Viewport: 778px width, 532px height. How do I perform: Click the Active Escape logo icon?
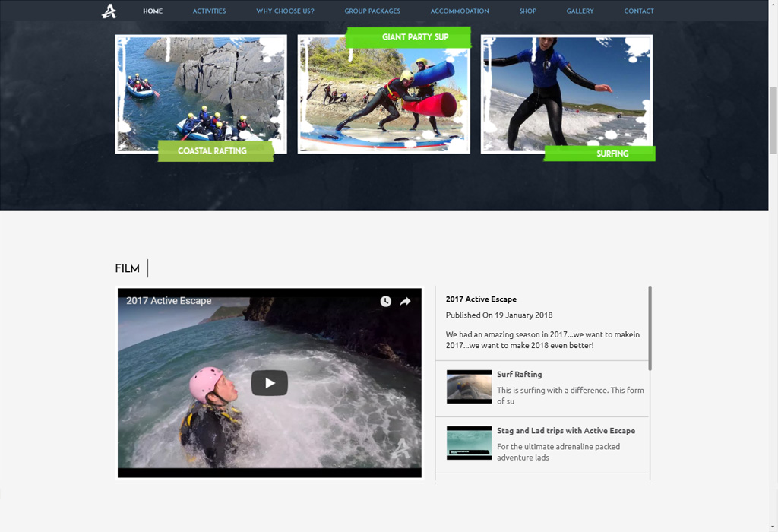(x=109, y=11)
